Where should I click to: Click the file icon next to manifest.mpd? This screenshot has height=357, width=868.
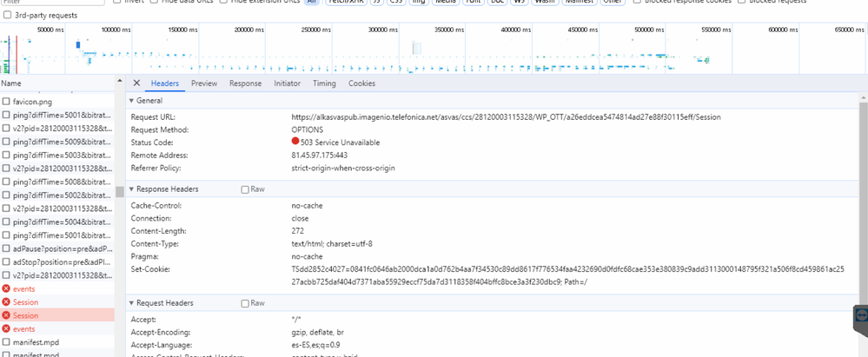pos(6,342)
